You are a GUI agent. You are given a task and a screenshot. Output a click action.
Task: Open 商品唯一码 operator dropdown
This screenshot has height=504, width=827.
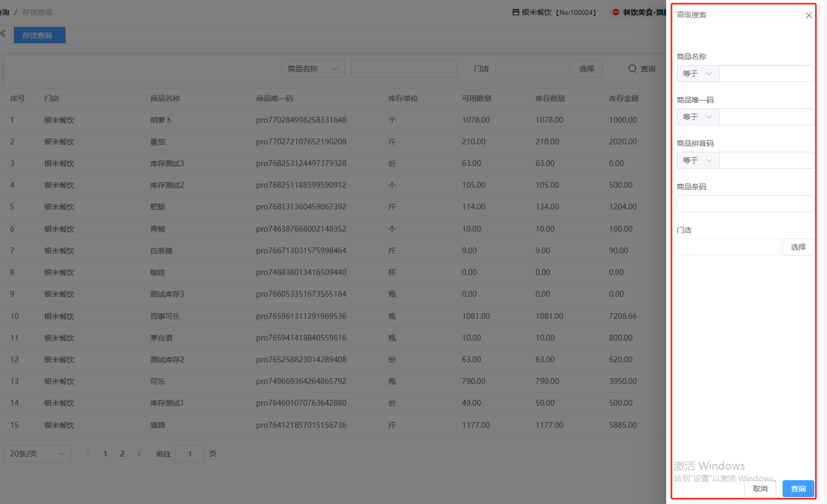(x=697, y=117)
